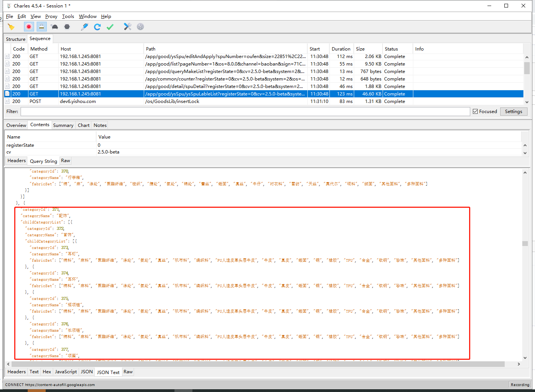Toggle SSL proxying toolbar button
535x392 pixels.
pyautogui.click(x=42, y=27)
